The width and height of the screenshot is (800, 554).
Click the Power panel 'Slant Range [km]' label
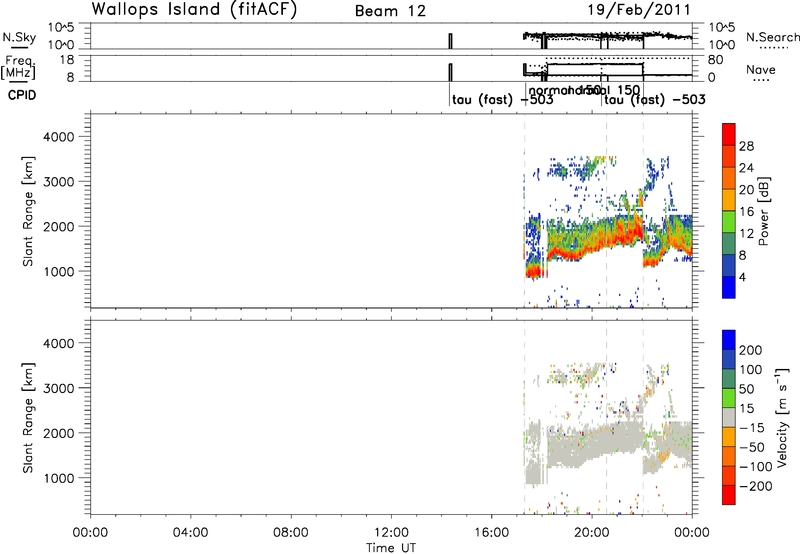pos(28,211)
